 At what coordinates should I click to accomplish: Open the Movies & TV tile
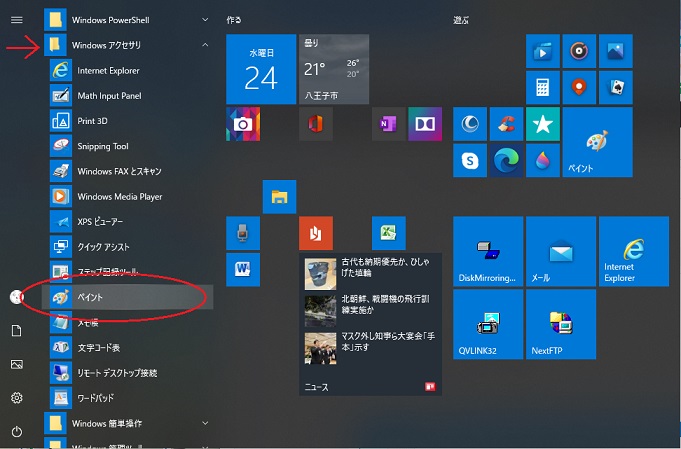[x=543, y=51]
